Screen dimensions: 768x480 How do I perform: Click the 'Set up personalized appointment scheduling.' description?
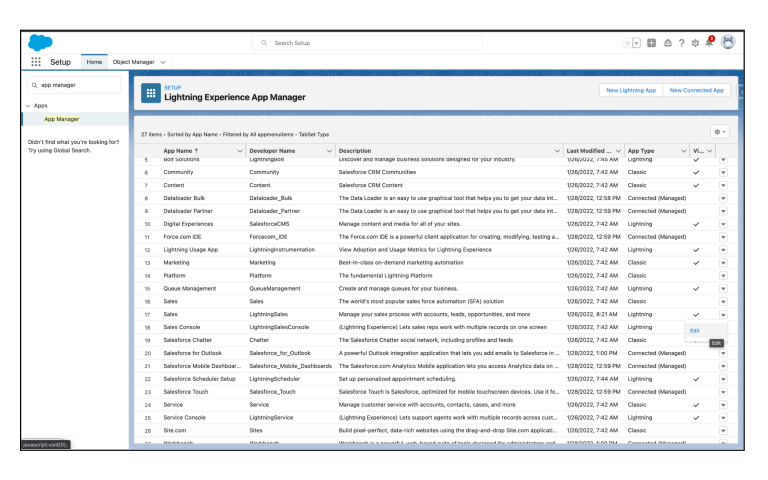[397, 379]
